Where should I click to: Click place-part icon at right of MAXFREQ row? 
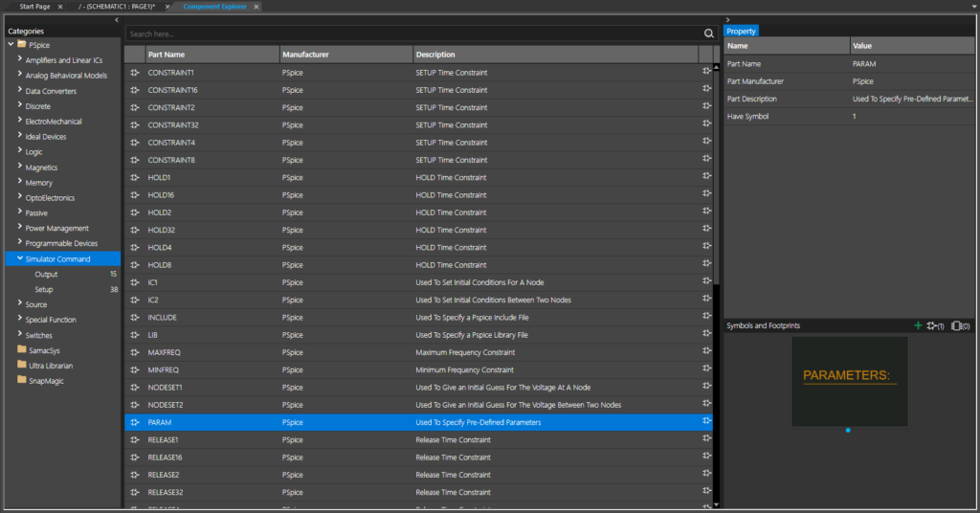point(706,352)
